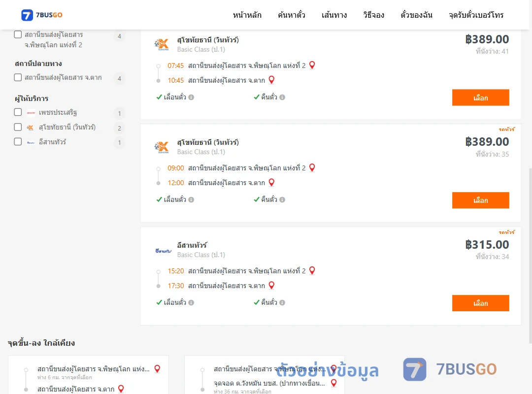Click ผู้ให้บริการ filter heading
Screen dimensions: 532x394
tap(32, 98)
